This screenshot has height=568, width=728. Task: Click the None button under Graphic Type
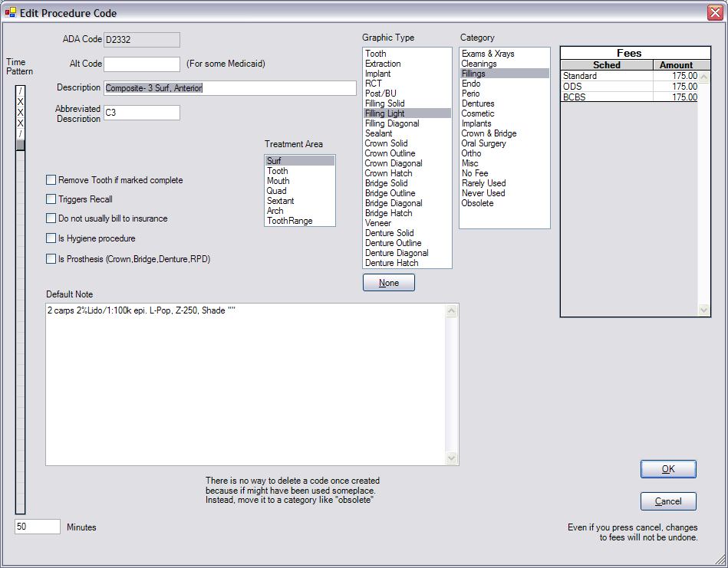[389, 283]
